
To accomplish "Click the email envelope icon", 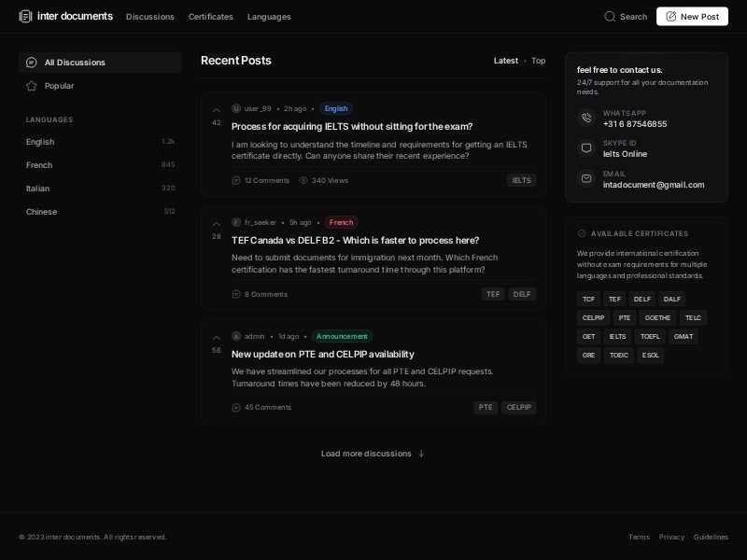I will 586,178.
